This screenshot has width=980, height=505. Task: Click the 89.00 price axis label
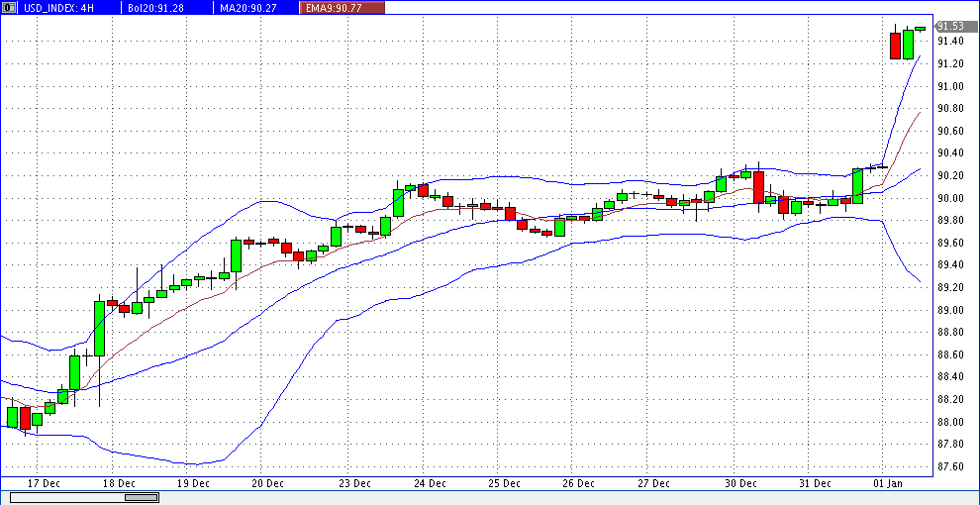point(952,310)
